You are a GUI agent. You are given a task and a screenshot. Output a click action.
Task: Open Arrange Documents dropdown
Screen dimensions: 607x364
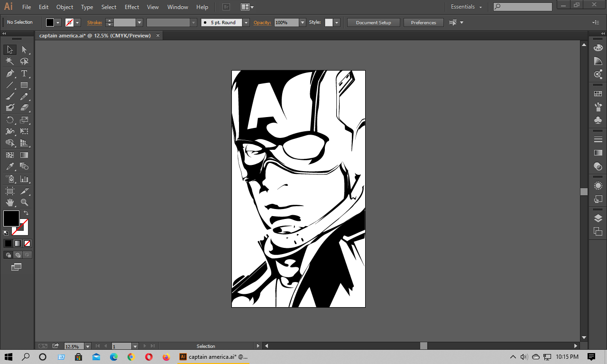click(247, 7)
